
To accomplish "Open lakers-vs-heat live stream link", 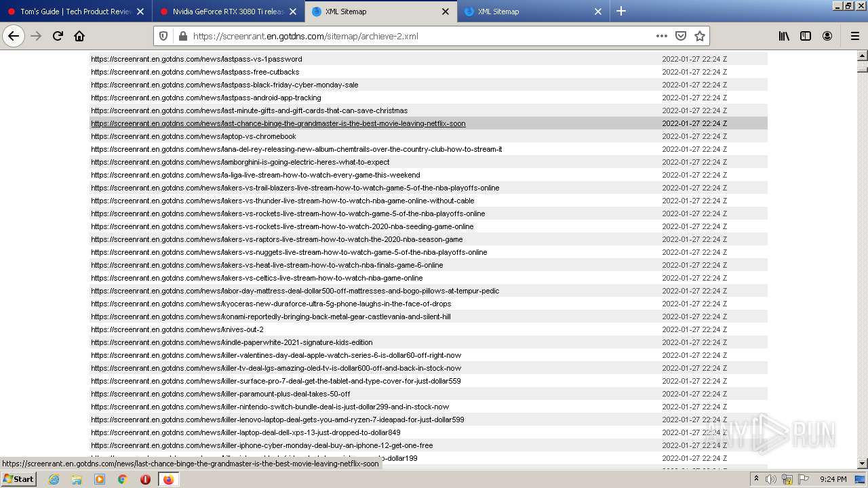I will (x=267, y=265).
